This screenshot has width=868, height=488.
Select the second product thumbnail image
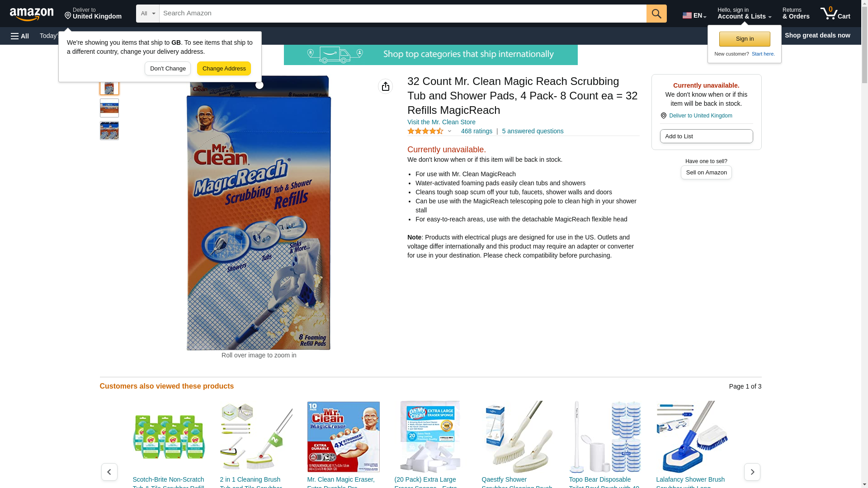point(109,108)
